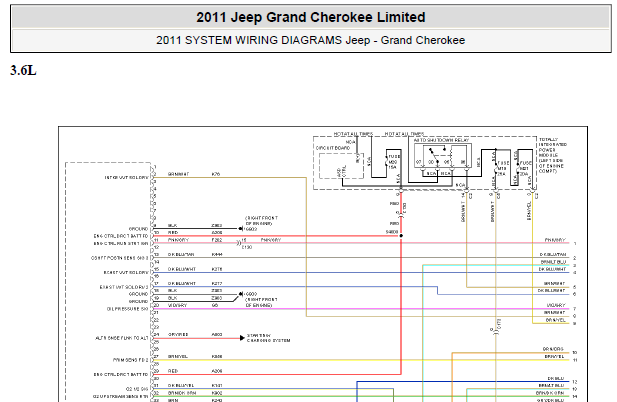Click the GRY/RED wire label at pin 24
This screenshot has height=402, width=617.
178,334
